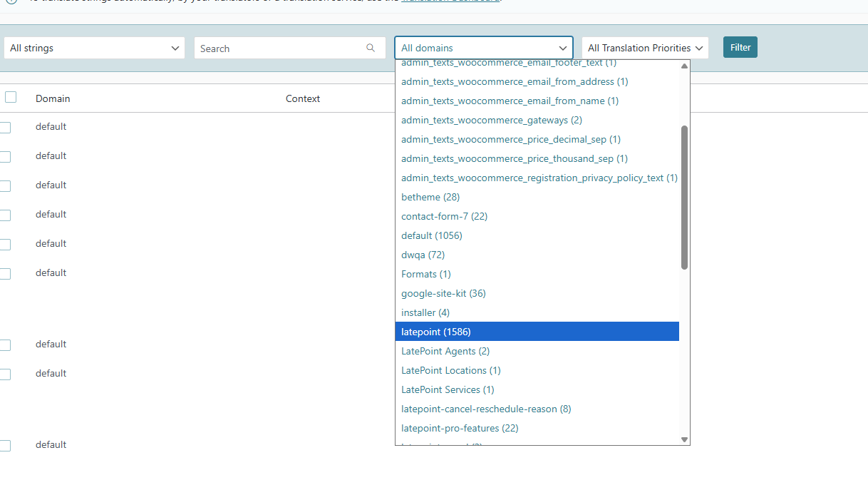Click the Domain column header

point(53,99)
